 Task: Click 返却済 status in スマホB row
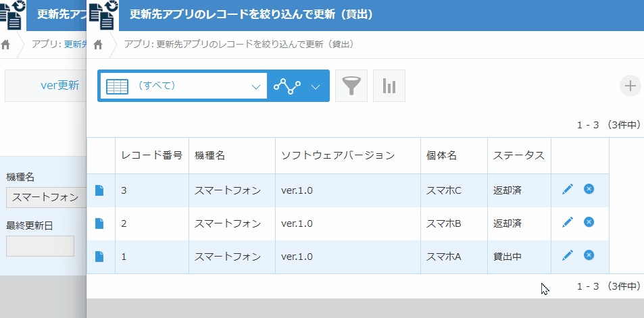519,223
